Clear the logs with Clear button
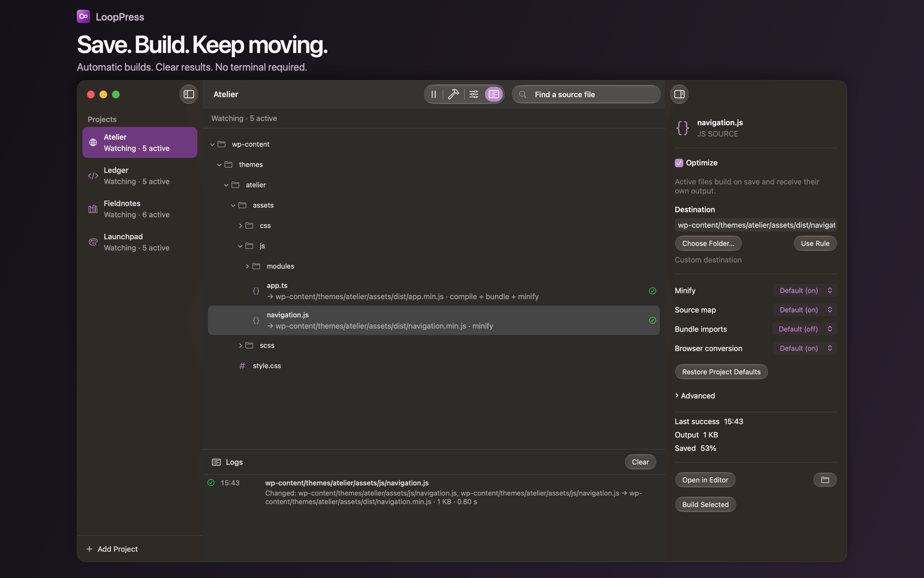Viewport: 924px width, 578px height. click(640, 462)
